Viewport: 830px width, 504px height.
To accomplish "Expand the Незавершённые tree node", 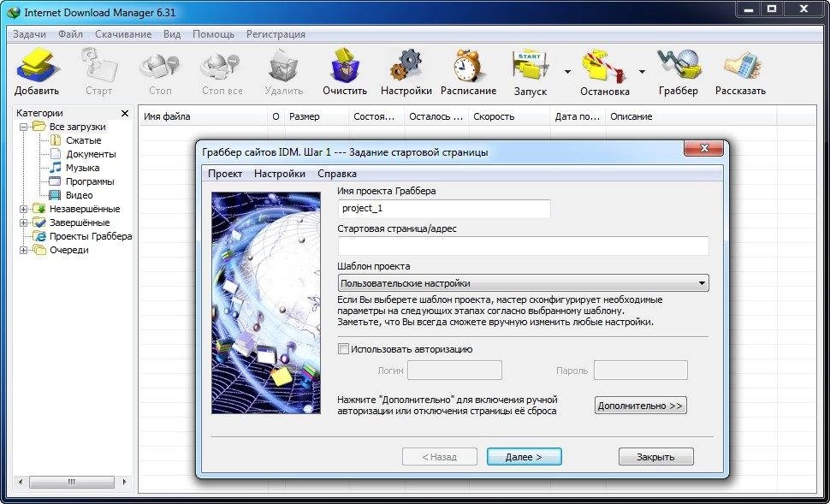I will (x=23, y=209).
